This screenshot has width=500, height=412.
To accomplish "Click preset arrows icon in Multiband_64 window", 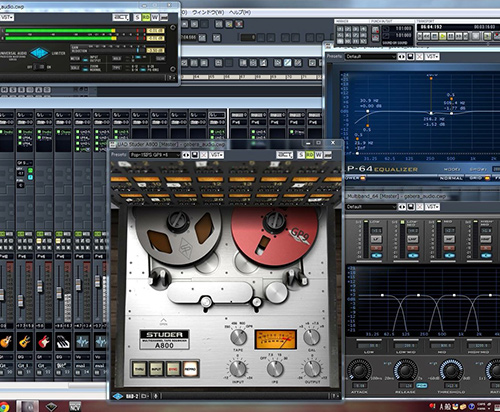I will 402,207.
